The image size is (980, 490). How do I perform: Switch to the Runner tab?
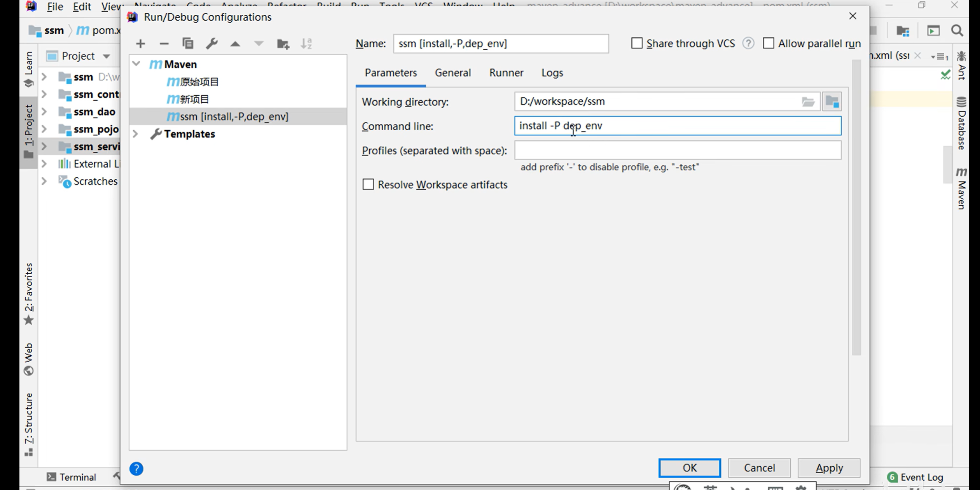tap(506, 73)
